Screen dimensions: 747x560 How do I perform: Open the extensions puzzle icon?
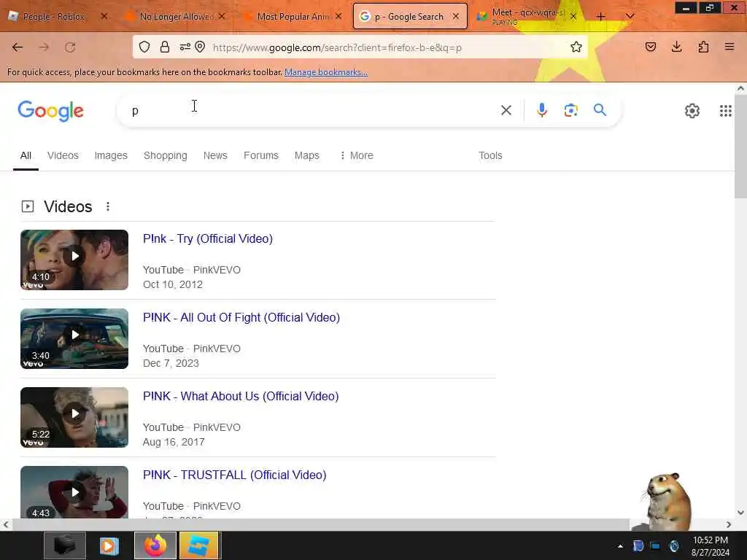tap(703, 47)
